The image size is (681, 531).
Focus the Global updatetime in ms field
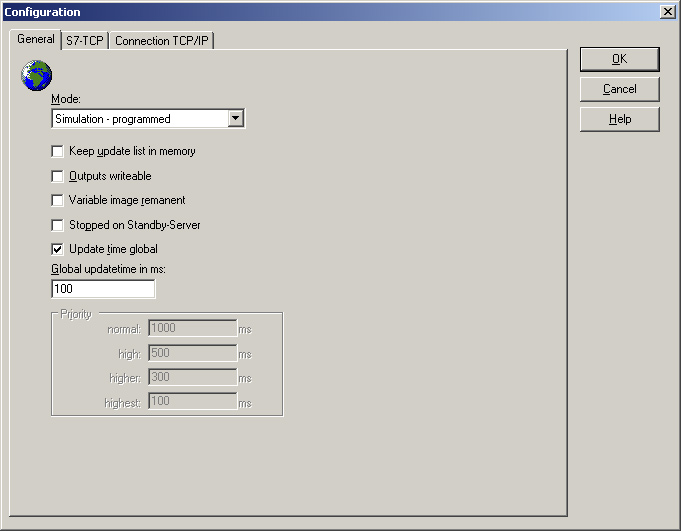click(103, 289)
